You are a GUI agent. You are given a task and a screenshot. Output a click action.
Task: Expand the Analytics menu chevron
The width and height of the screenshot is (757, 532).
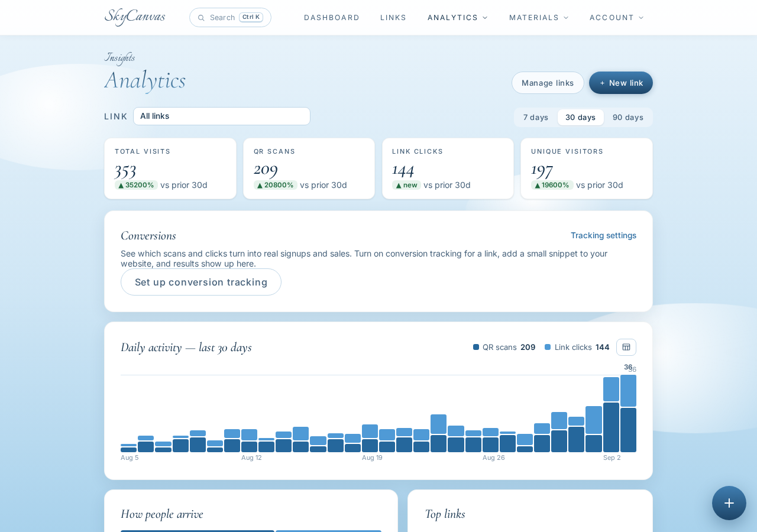pyautogui.click(x=485, y=18)
